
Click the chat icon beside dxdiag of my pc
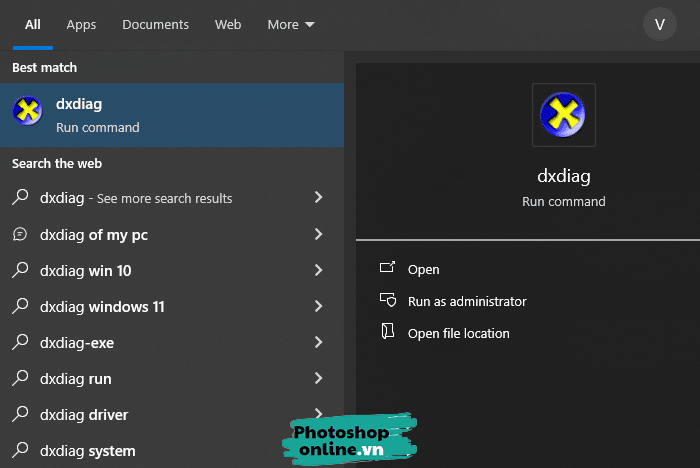20,235
